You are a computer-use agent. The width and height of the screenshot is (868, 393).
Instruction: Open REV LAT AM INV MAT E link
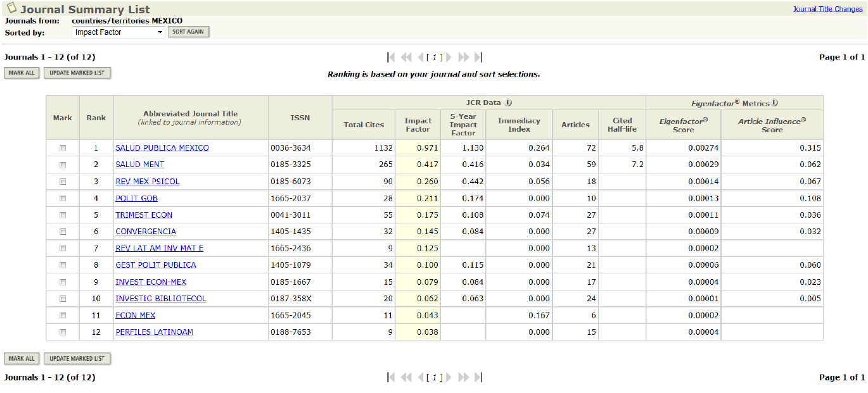(x=159, y=248)
